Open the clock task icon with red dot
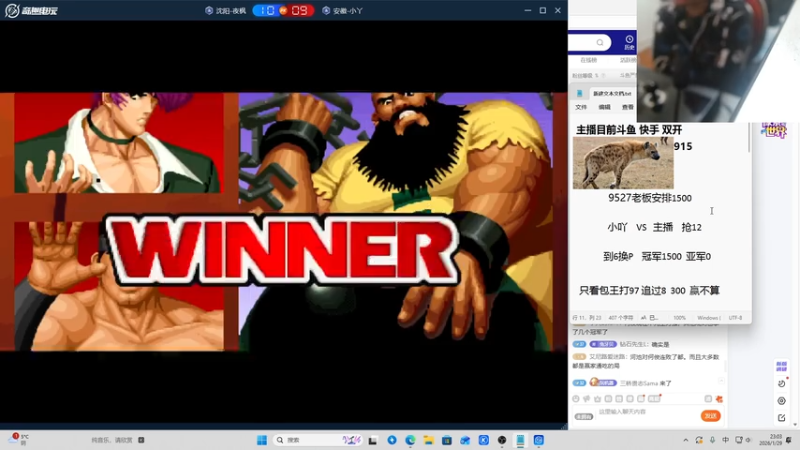 [x=782, y=383]
